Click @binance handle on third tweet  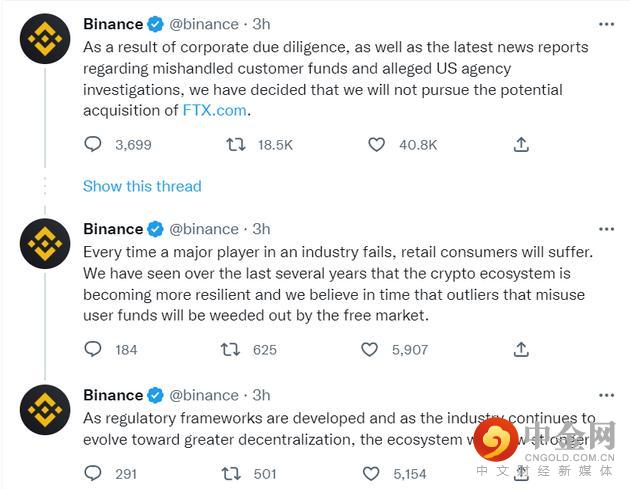pyautogui.click(x=204, y=395)
